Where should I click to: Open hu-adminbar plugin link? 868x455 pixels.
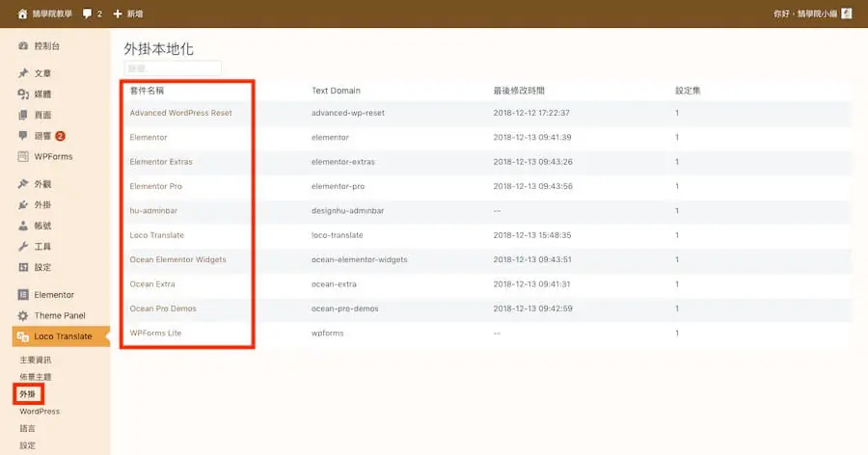tap(153, 210)
